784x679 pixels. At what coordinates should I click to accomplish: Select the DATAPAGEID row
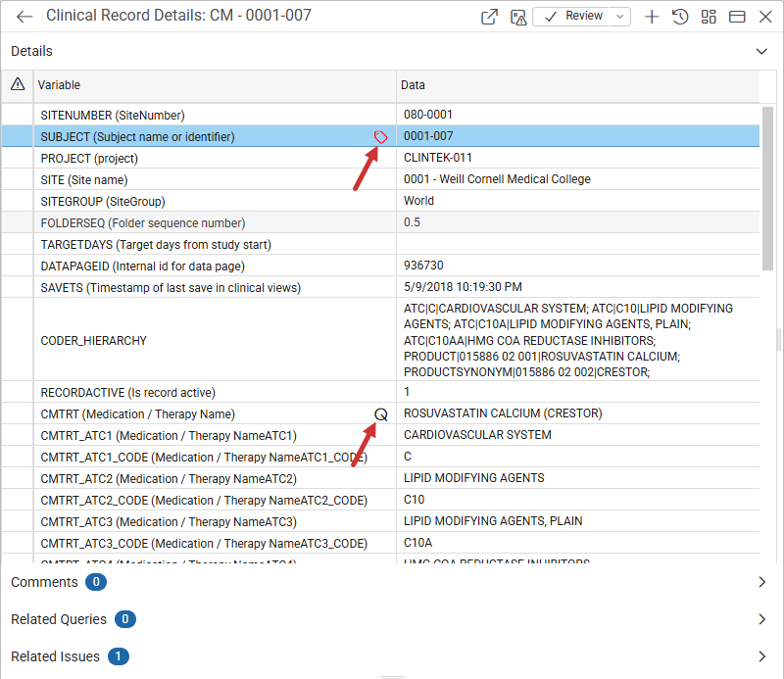point(380,266)
